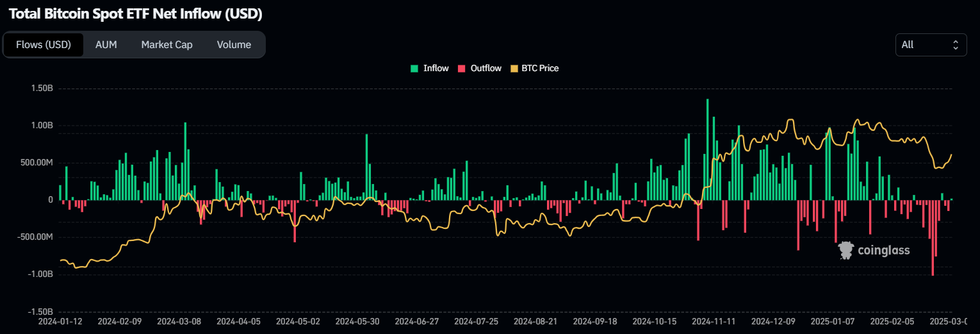Toggle the BTC Price legend series
This screenshot has width=980, height=334.
pyautogui.click(x=534, y=68)
